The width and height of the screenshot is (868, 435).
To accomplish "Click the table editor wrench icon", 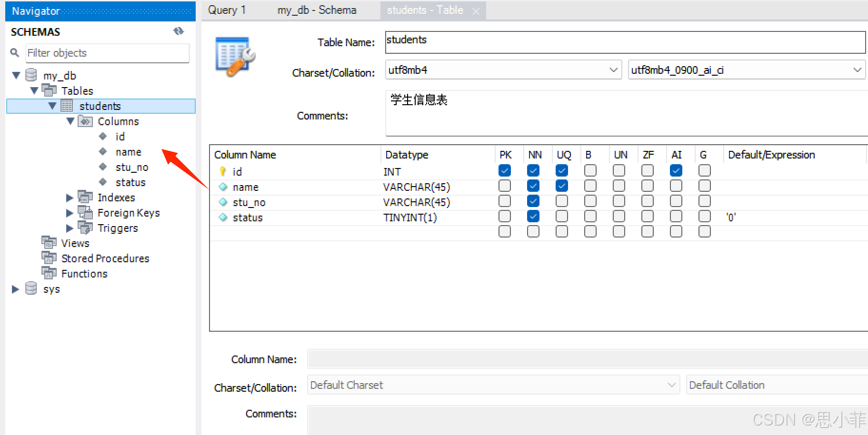I will [235, 57].
